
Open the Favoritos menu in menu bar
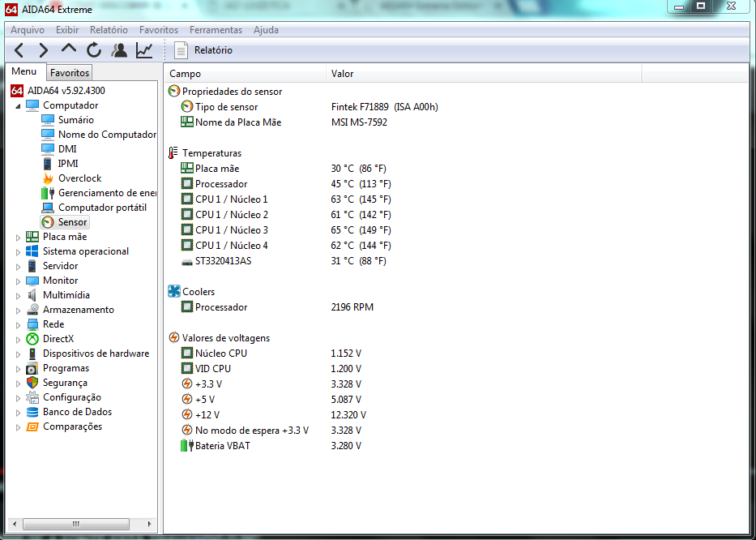(x=159, y=30)
